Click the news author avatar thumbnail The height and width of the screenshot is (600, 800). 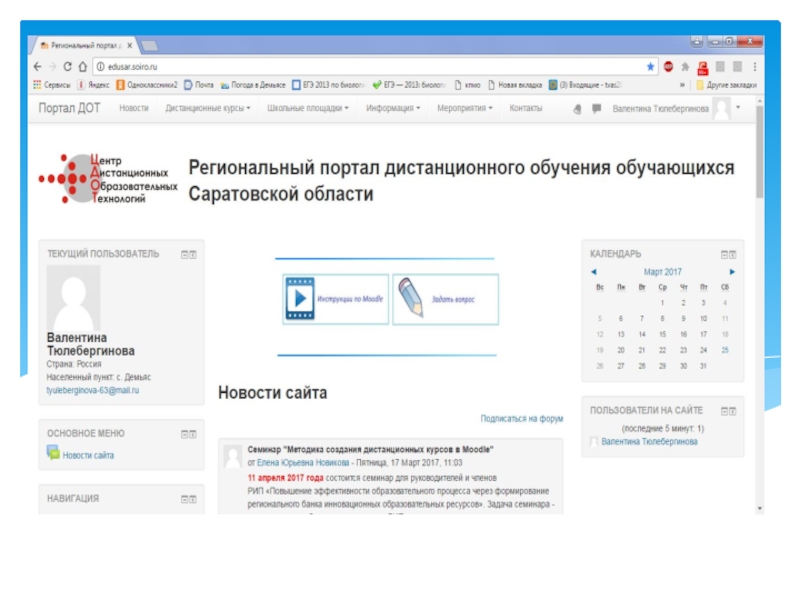233,456
